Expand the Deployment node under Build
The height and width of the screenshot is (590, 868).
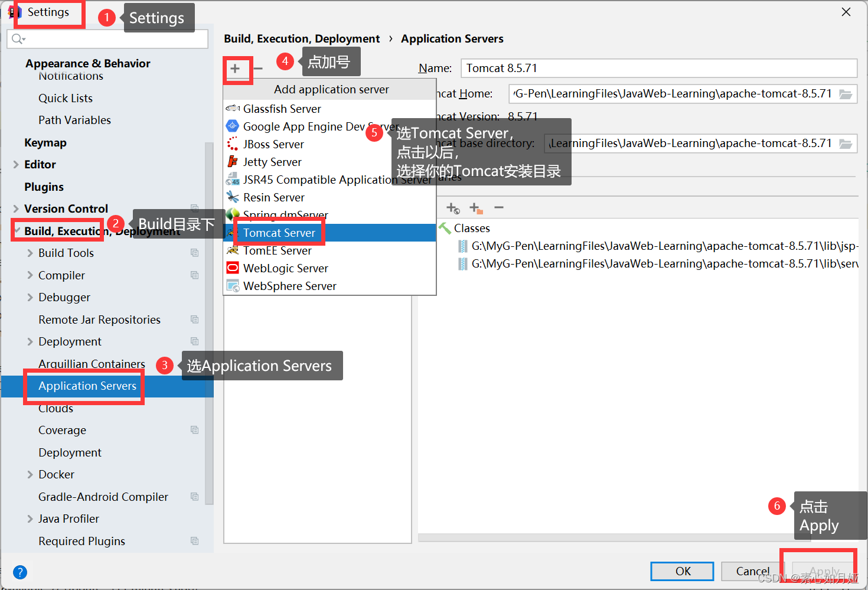click(30, 342)
